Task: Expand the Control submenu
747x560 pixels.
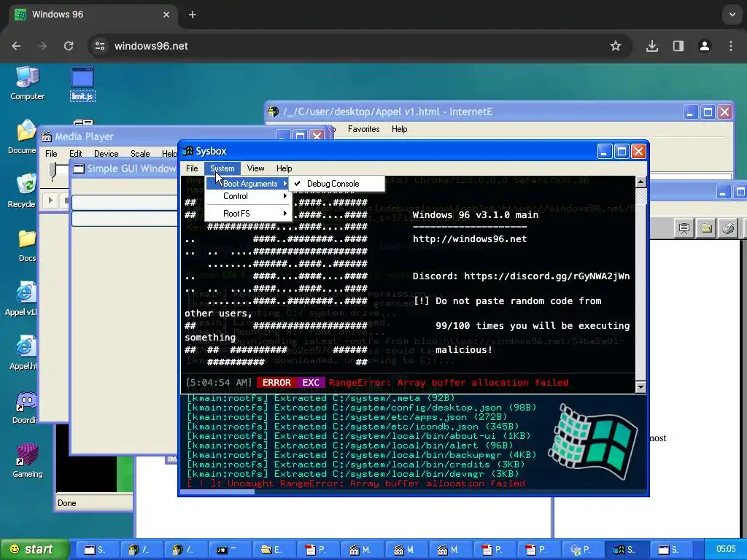Action: [x=248, y=196]
